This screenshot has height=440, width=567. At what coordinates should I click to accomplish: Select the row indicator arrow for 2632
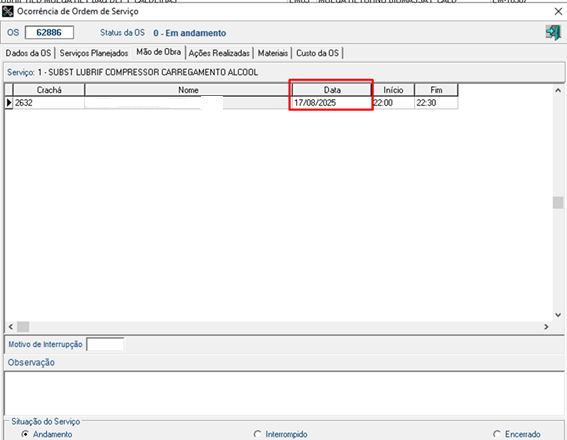(9, 103)
